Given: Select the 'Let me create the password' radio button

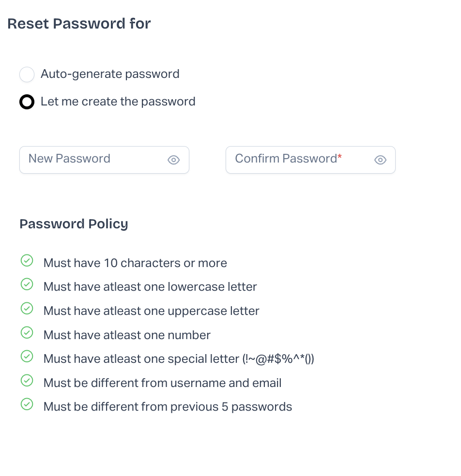Looking at the screenshot, I should [27, 102].
